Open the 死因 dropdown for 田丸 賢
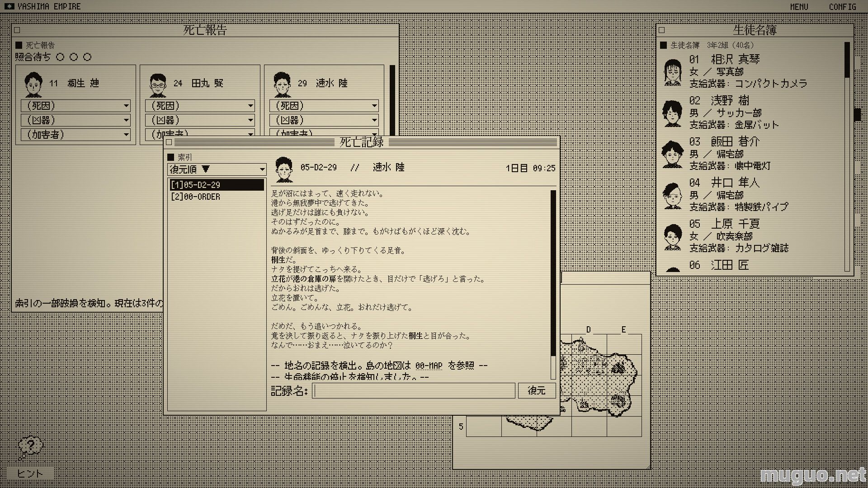 coord(200,106)
